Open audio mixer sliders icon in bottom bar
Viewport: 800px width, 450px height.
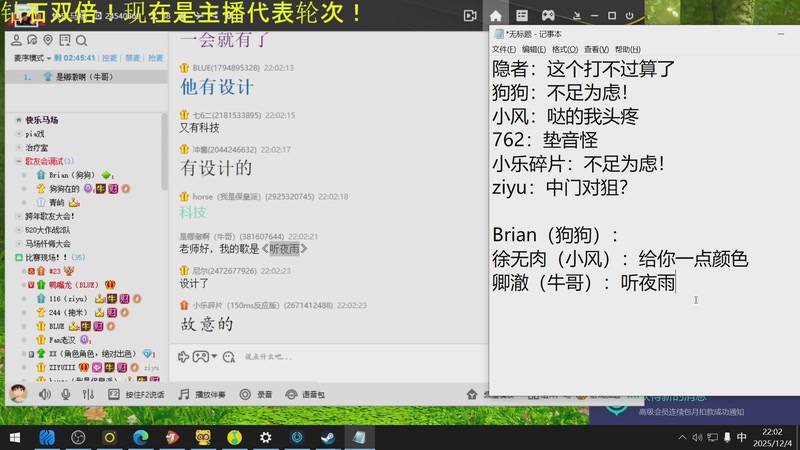(x=88, y=394)
